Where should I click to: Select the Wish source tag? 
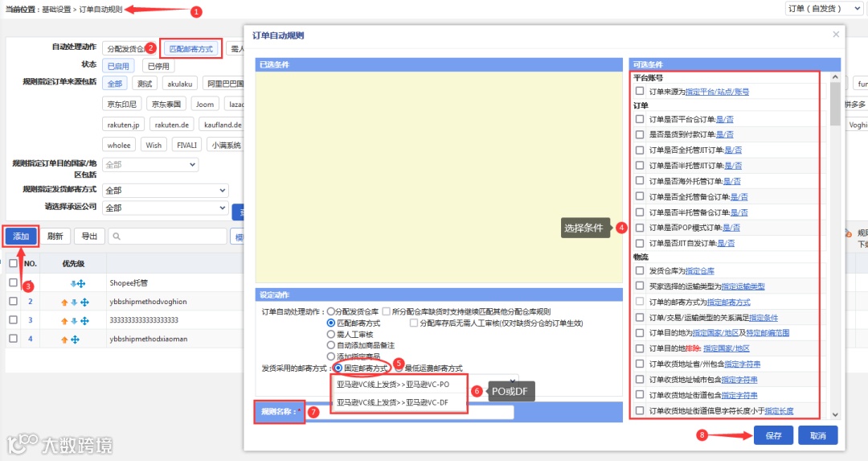pos(154,145)
